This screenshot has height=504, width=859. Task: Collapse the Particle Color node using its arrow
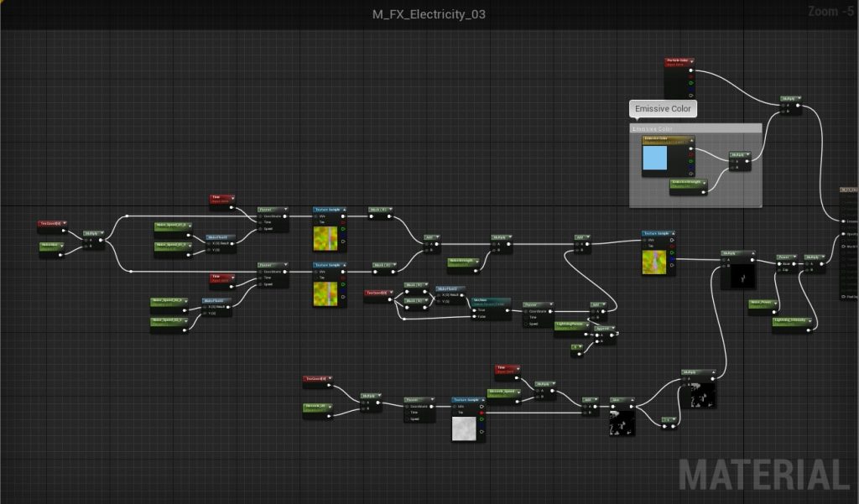[x=692, y=61]
